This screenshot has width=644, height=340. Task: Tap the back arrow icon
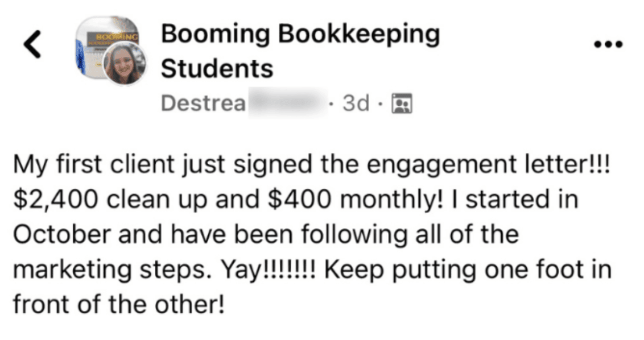point(32,45)
